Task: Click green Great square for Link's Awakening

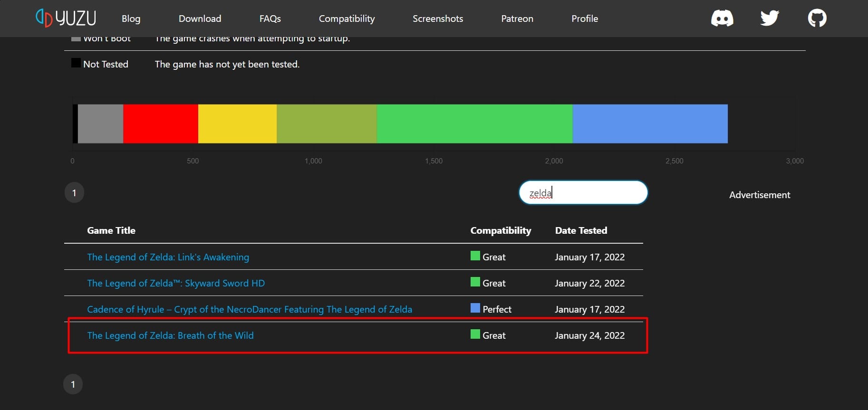Action: tap(475, 256)
